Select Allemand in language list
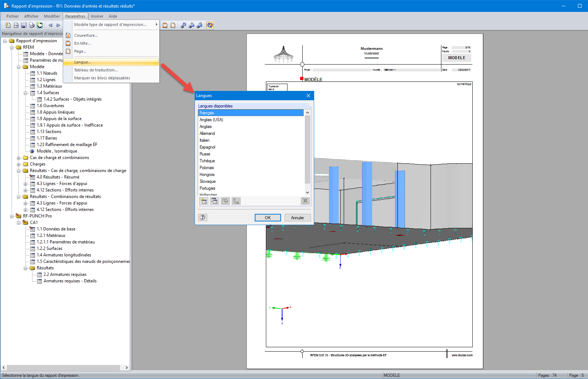The image size is (588, 379). [251, 133]
